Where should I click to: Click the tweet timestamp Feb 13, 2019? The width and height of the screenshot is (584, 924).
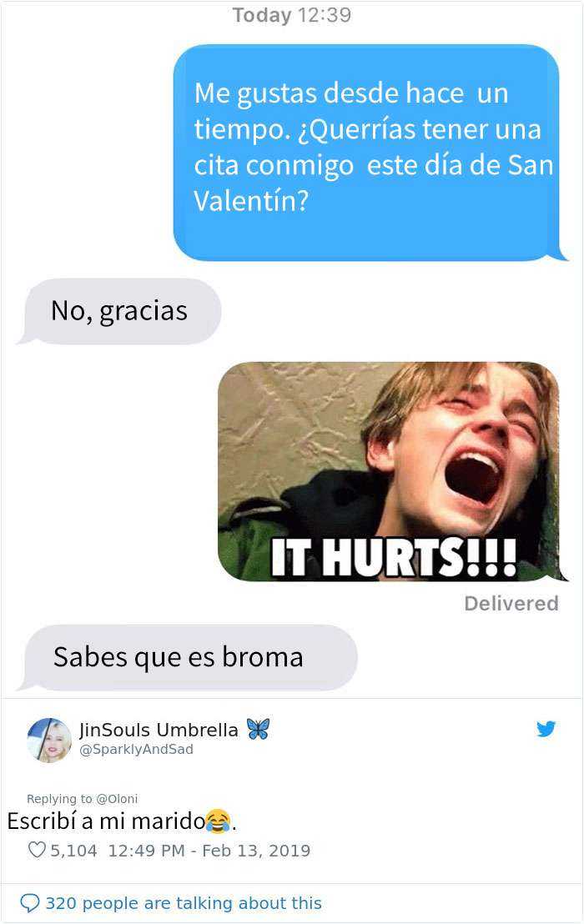256,851
